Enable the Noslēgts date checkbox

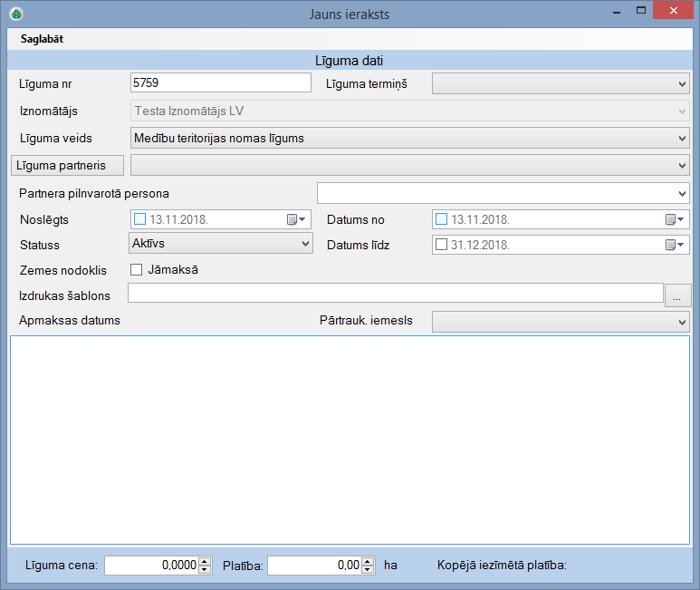point(140,219)
